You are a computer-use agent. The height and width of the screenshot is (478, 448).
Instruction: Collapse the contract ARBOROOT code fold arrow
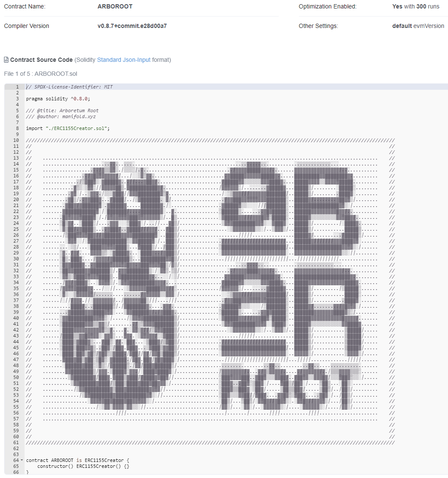(22, 460)
